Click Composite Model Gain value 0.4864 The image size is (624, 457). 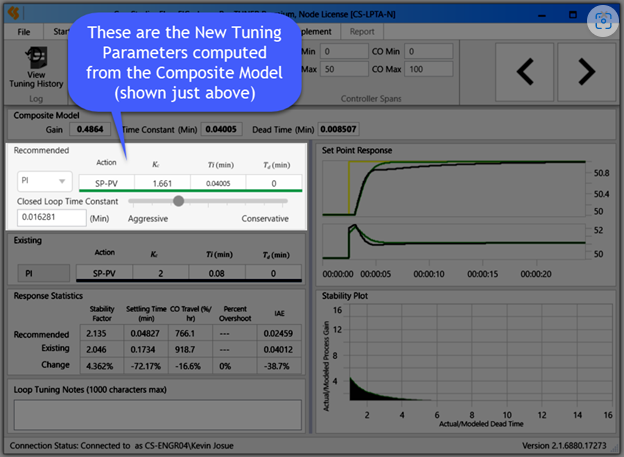click(90, 129)
